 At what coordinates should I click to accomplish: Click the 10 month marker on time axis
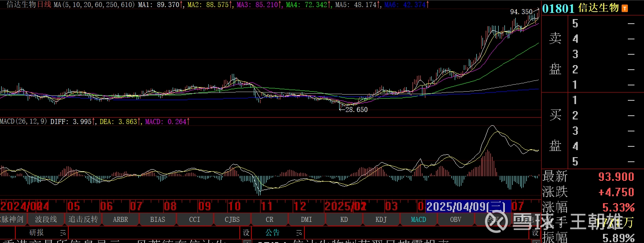pyautogui.click(x=234, y=207)
